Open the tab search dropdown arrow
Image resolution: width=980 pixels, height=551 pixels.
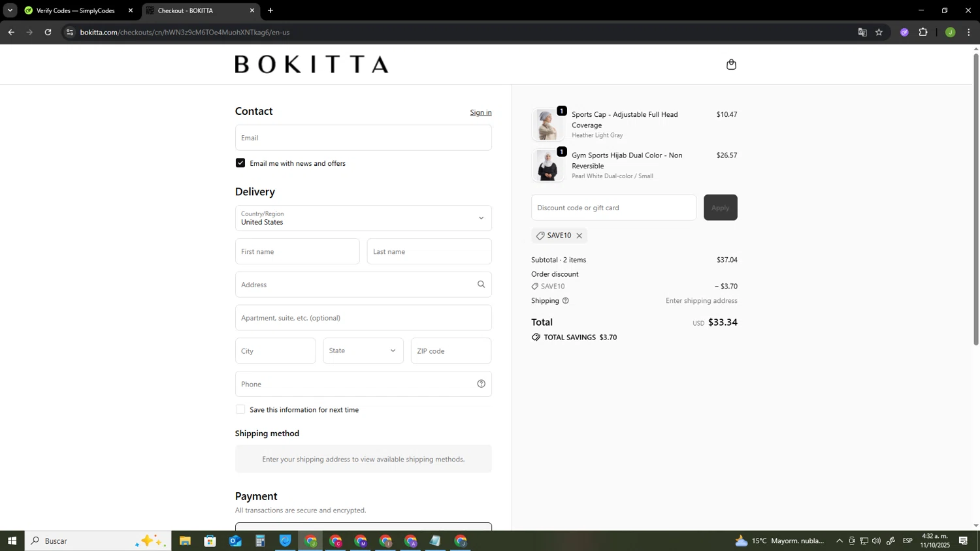click(x=10, y=10)
